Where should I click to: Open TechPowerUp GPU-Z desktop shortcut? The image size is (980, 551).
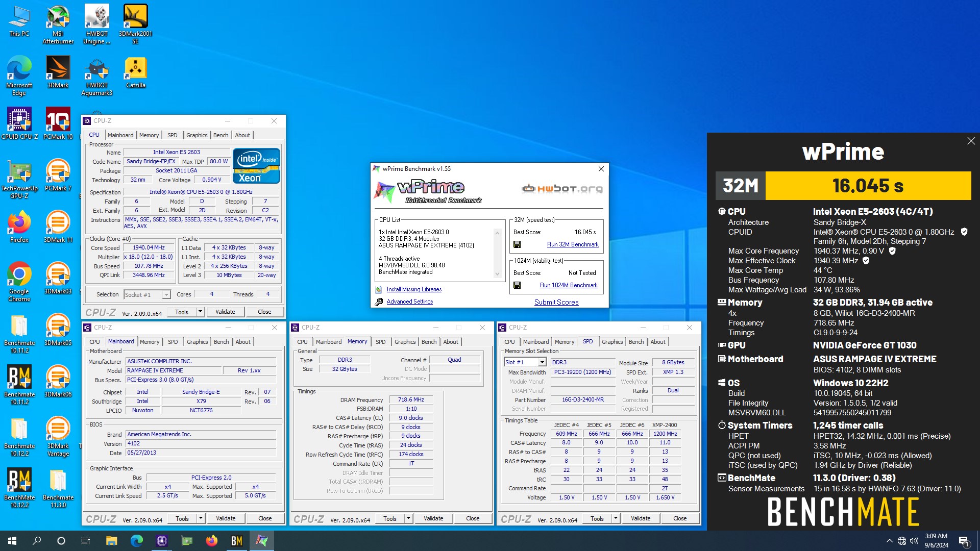pos(19,179)
